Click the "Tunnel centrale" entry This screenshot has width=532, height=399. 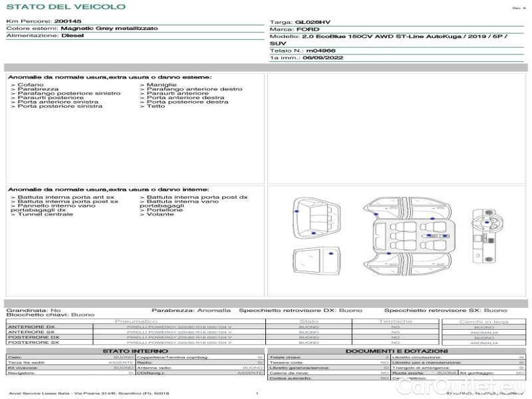(x=45, y=214)
